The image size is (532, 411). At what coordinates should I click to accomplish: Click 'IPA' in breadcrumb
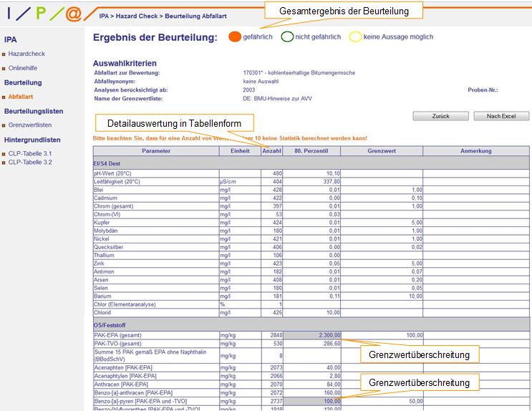coord(104,16)
